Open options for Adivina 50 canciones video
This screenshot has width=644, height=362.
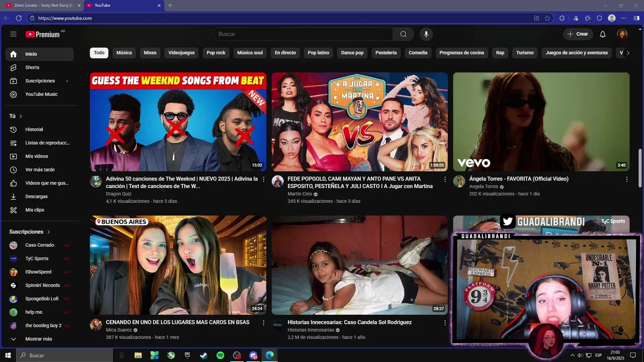click(263, 179)
